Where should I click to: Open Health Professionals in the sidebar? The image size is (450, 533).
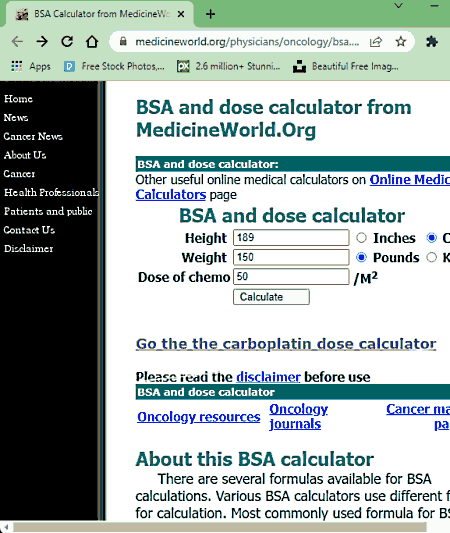(51, 192)
